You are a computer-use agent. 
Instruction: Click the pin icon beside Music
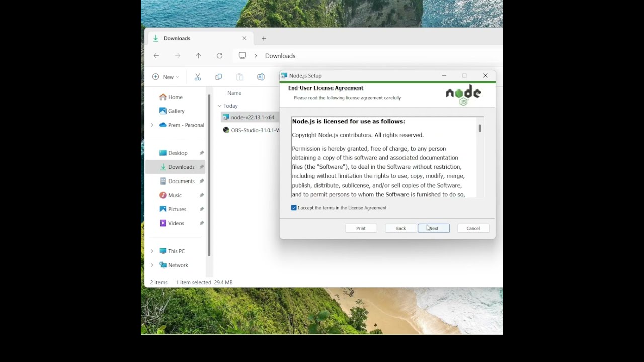pyautogui.click(x=202, y=195)
